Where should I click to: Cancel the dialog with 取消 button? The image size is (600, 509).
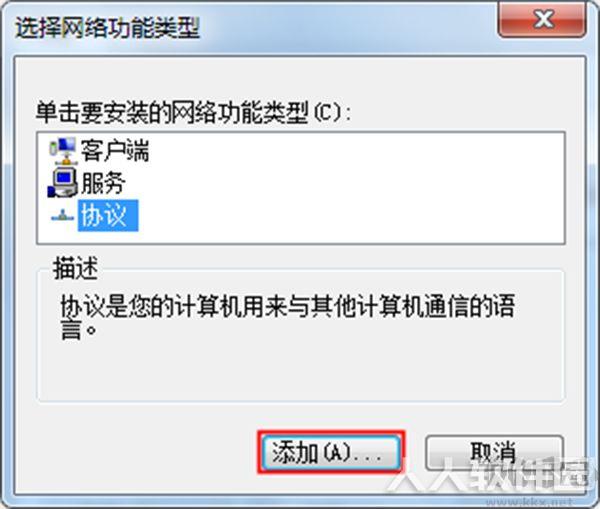click(x=494, y=452)
